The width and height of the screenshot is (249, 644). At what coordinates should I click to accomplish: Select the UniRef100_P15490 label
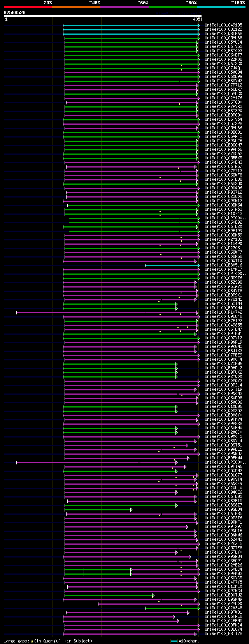(223, 244)
